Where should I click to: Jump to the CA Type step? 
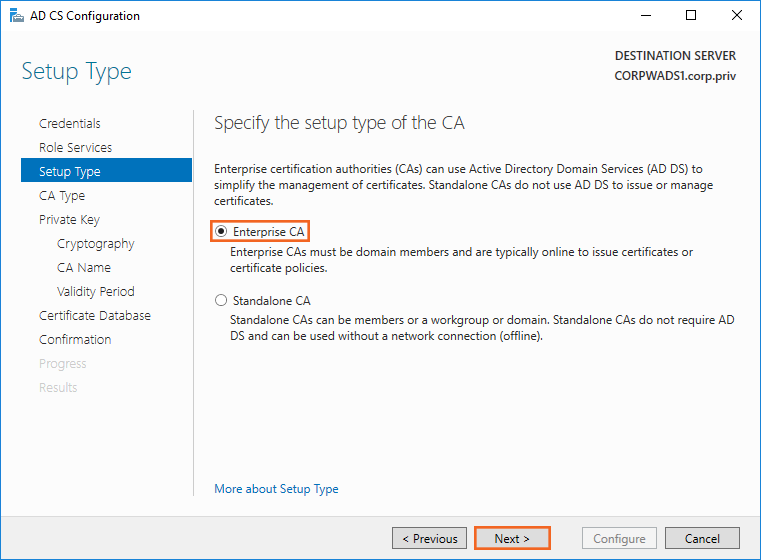pos(62,196)
